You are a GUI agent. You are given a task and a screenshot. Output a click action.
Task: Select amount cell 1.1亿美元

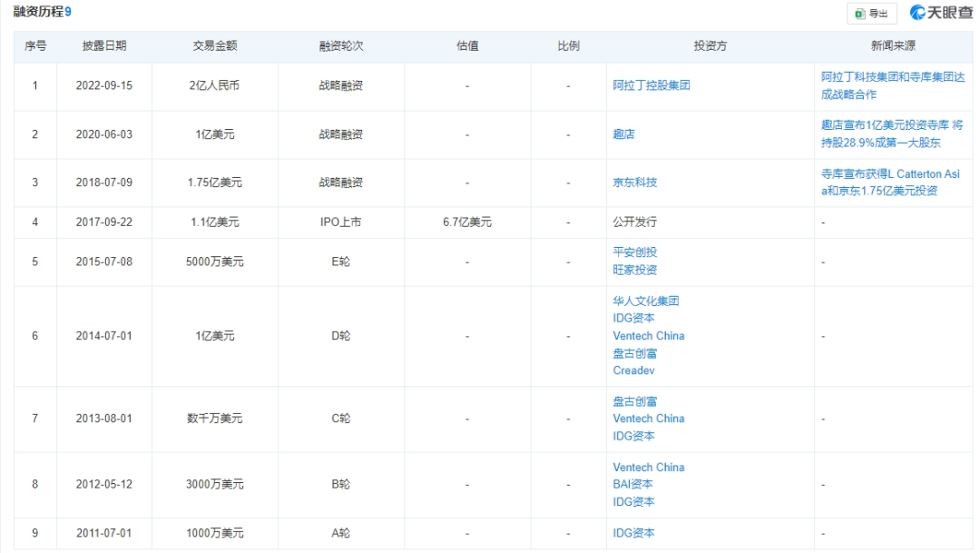(215, 222)
